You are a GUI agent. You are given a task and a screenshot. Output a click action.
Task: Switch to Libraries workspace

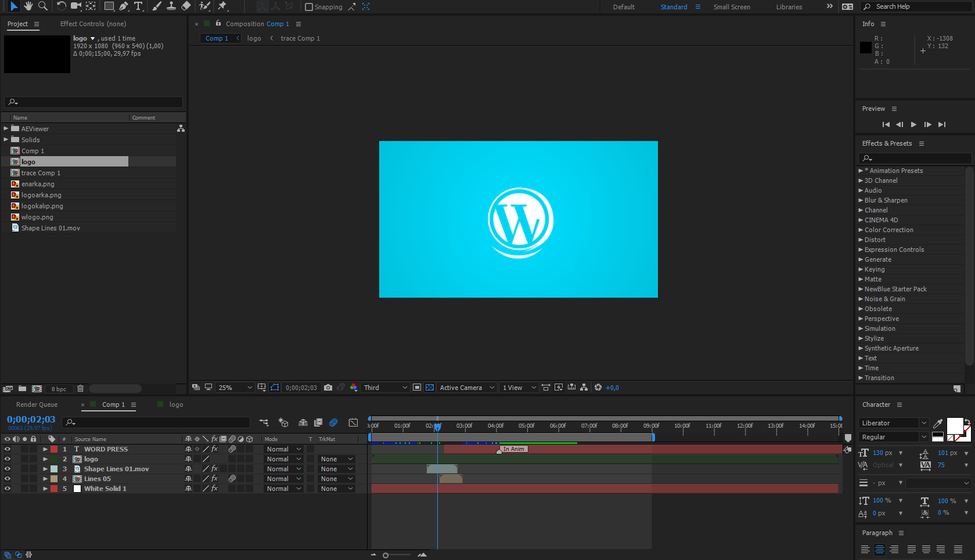pyautogui.click(x=789, y=7)
